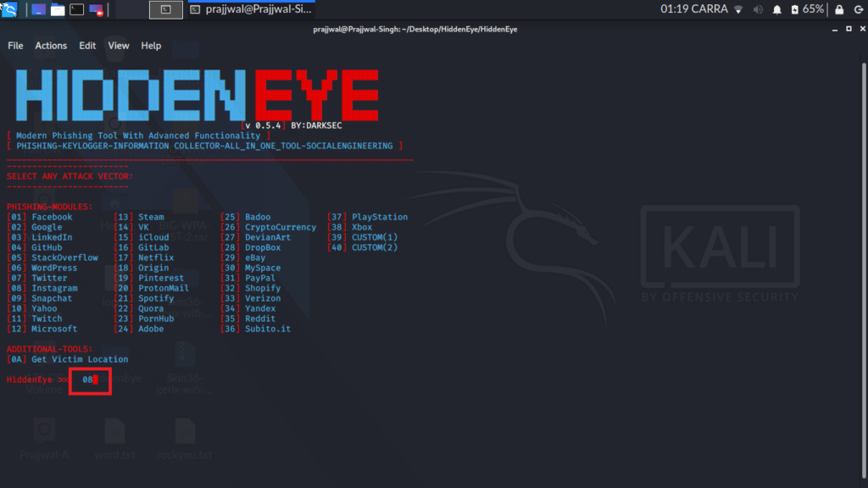Close the terminal window

[x=862, y=29]
